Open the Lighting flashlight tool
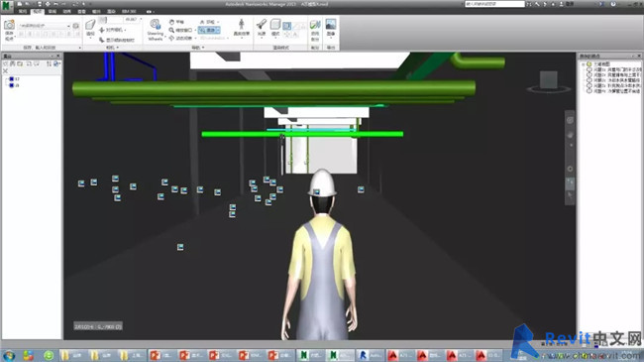Viewport: 644px width, 362px height. tap(262, 25)
